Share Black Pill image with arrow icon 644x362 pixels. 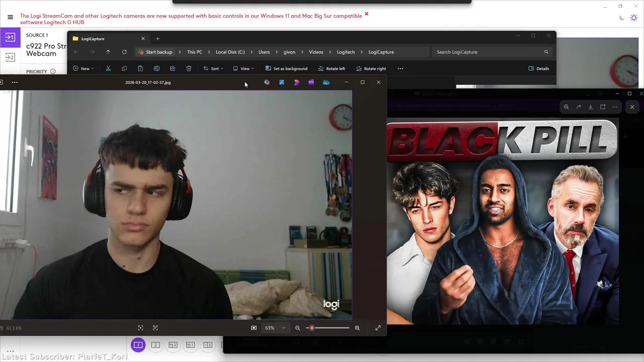[x=579, y=107]
